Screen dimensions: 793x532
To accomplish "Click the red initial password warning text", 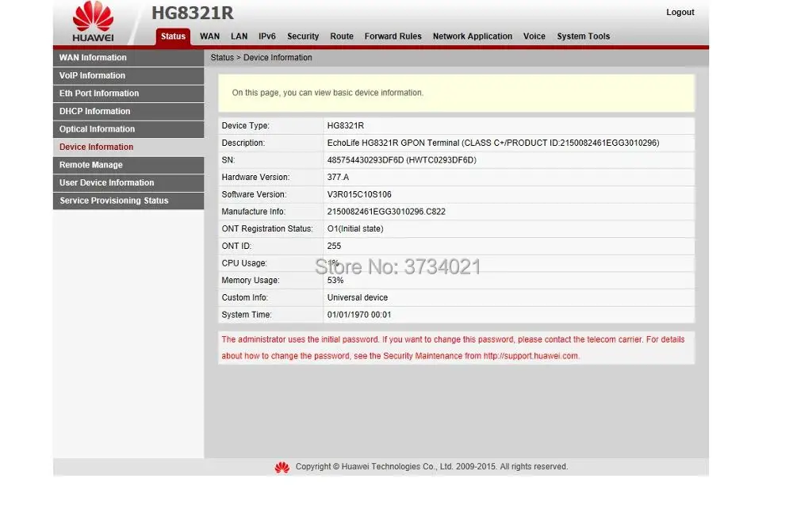I will [453, 347].
